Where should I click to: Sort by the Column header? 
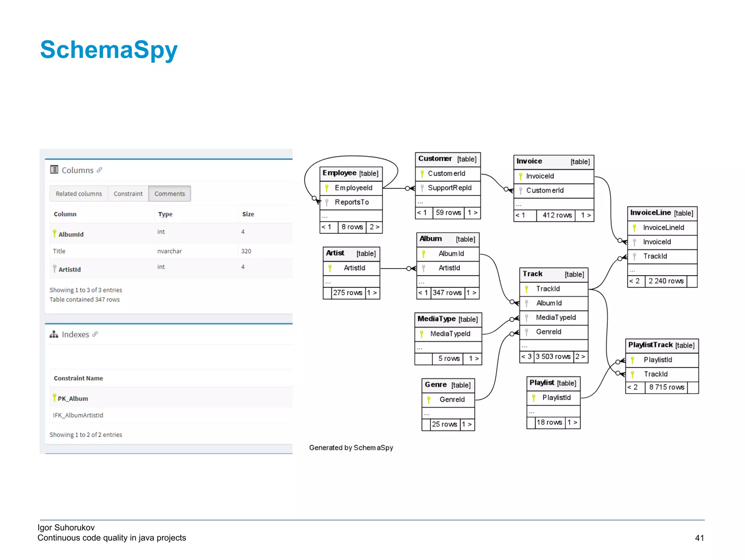pyautogui.click(x=65, y=214)
